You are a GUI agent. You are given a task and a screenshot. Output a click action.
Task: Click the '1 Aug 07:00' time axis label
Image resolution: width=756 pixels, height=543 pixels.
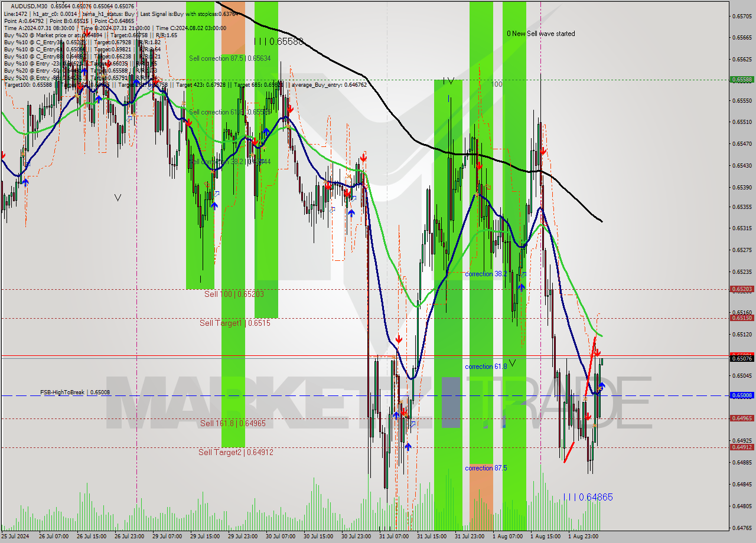[507, 537]
